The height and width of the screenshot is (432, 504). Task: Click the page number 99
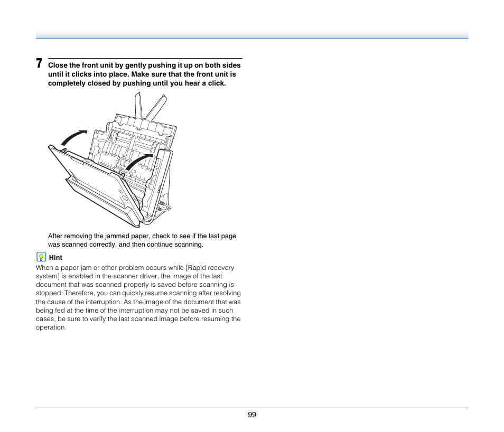252,415
